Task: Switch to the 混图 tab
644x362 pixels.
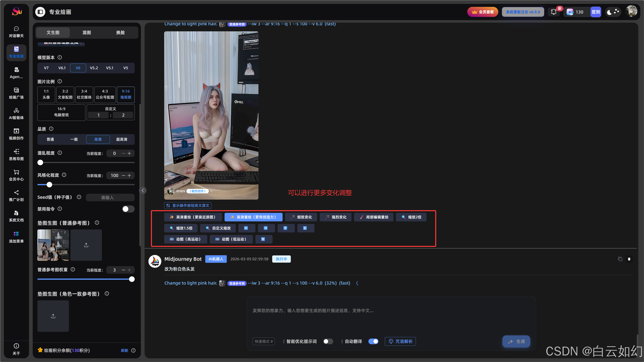Action: pos(87,33)
